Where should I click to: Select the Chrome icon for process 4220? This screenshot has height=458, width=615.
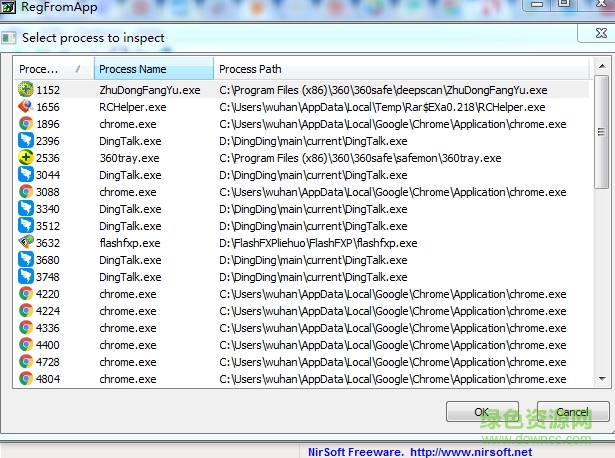[x=25, y=293]
